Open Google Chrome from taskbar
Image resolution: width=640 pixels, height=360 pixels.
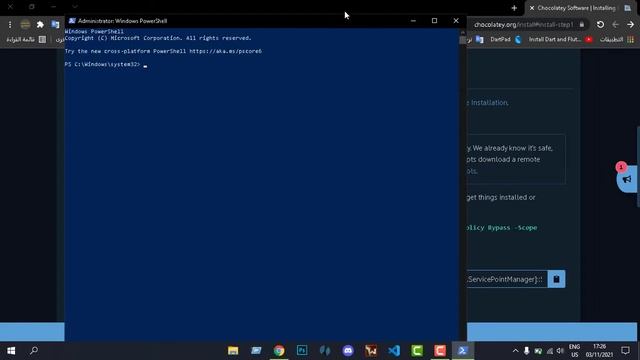point(279,351)
